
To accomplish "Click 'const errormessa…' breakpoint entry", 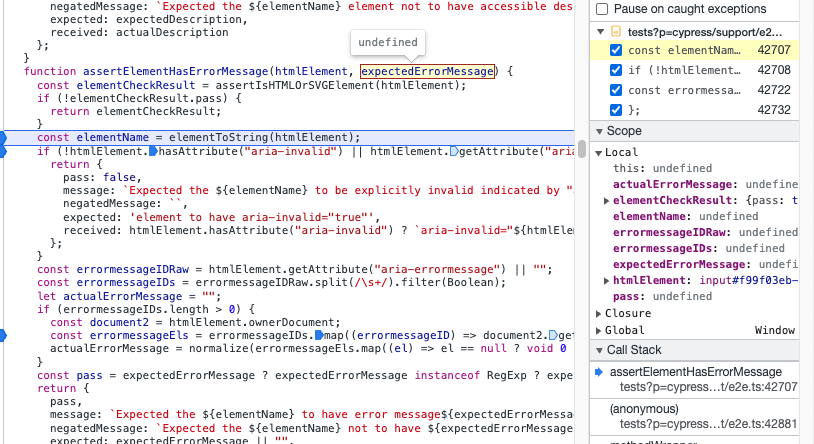I will click(x=684, y=90).
